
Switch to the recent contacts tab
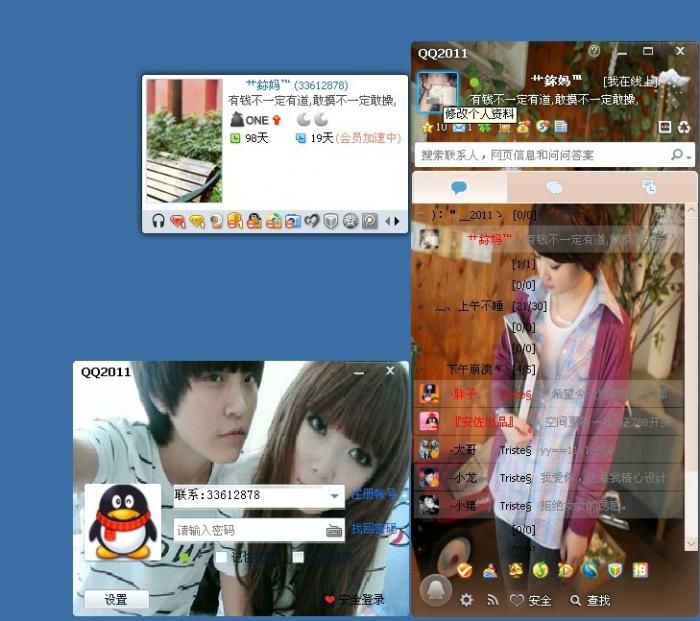point(649,187)
